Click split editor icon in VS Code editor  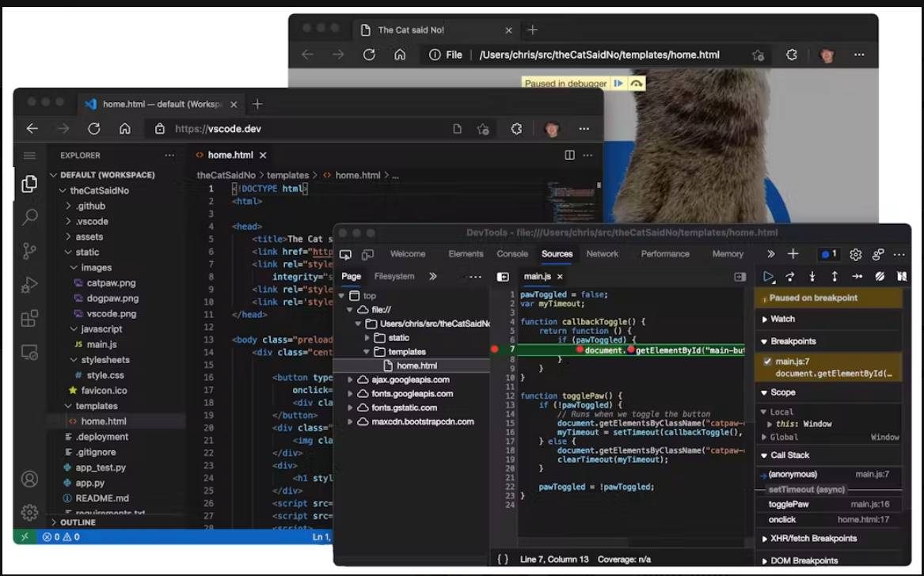click(569, 155)
